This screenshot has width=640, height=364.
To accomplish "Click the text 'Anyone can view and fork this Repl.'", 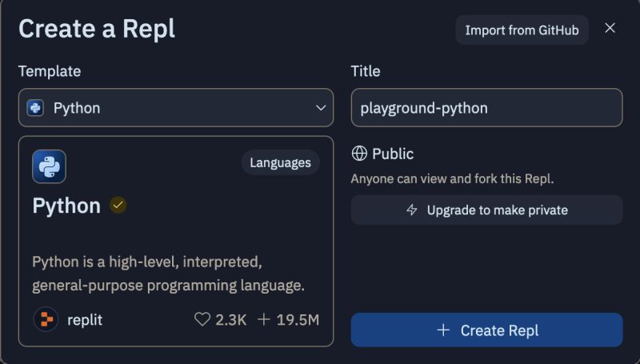I will (x=452, y=178).
